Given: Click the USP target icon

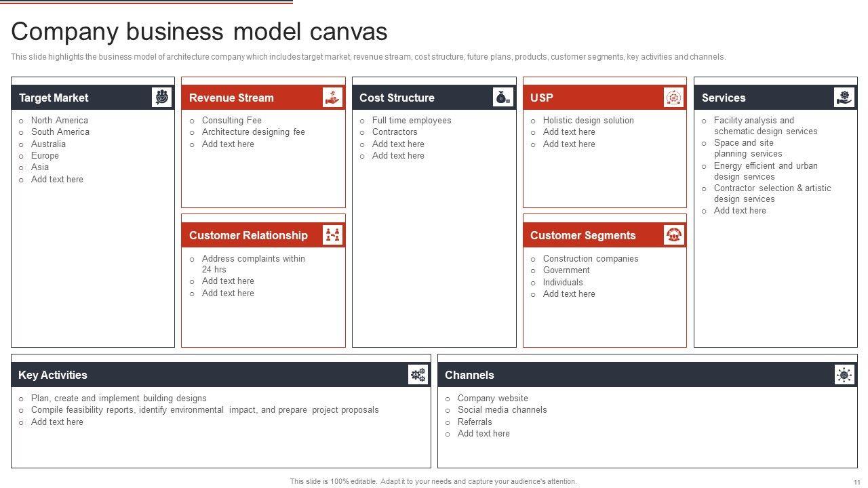Looking at the screenshot, I should (673, 98).
